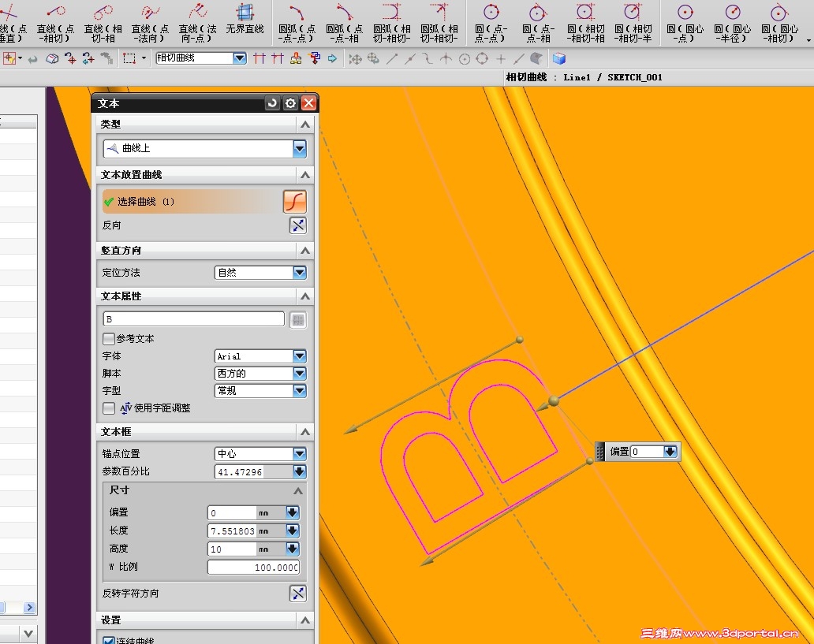This screenshot has width=814, height=644.
Task: Select the 直线(相切-相切) line tool
Action: pos(103,22)
